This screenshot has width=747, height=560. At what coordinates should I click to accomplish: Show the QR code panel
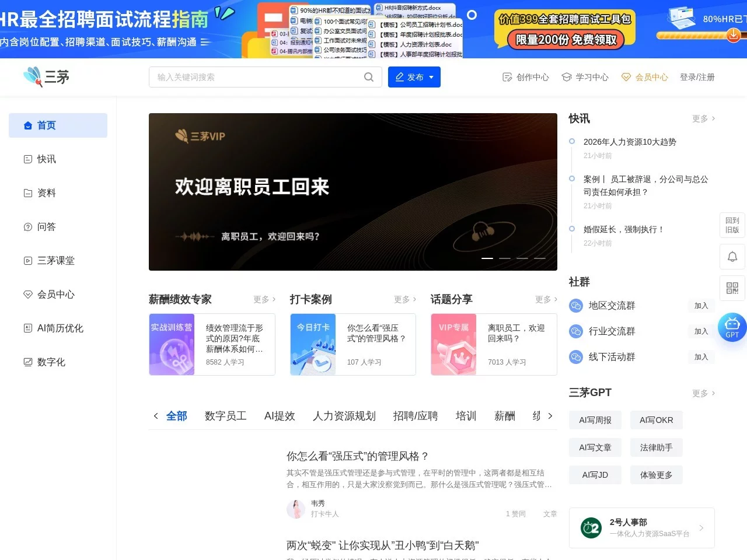click(x=732, y=288)
